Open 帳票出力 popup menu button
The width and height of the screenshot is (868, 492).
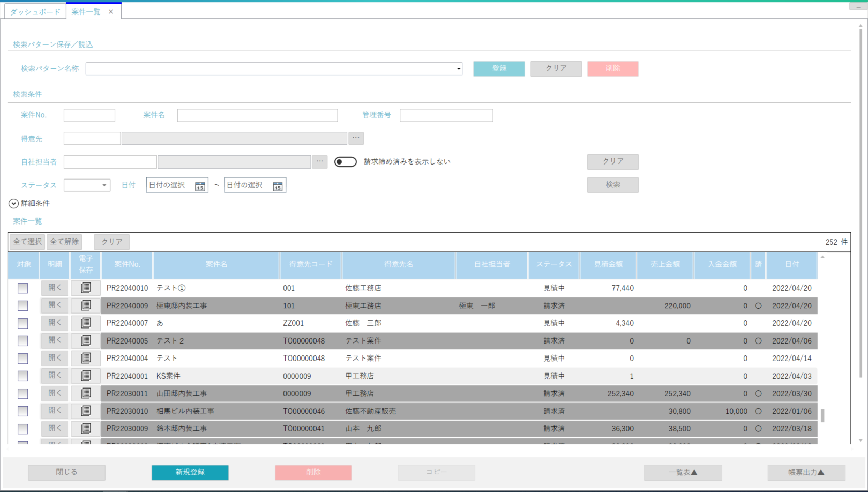[806, 472]
